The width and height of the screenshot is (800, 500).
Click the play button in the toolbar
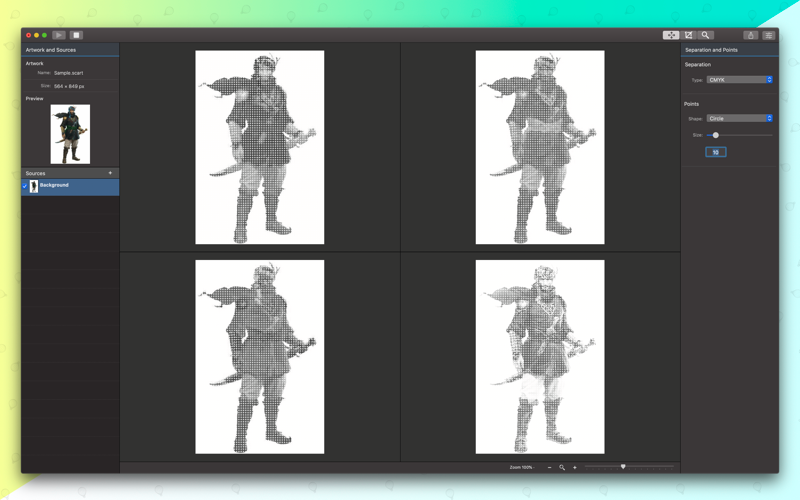[59, 35]
